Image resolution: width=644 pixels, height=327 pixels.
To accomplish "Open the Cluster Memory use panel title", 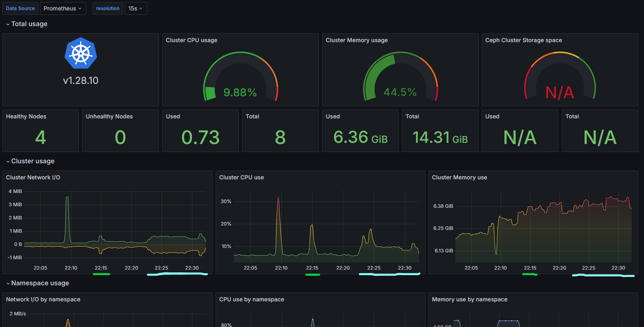I will [x=459, y=177].
